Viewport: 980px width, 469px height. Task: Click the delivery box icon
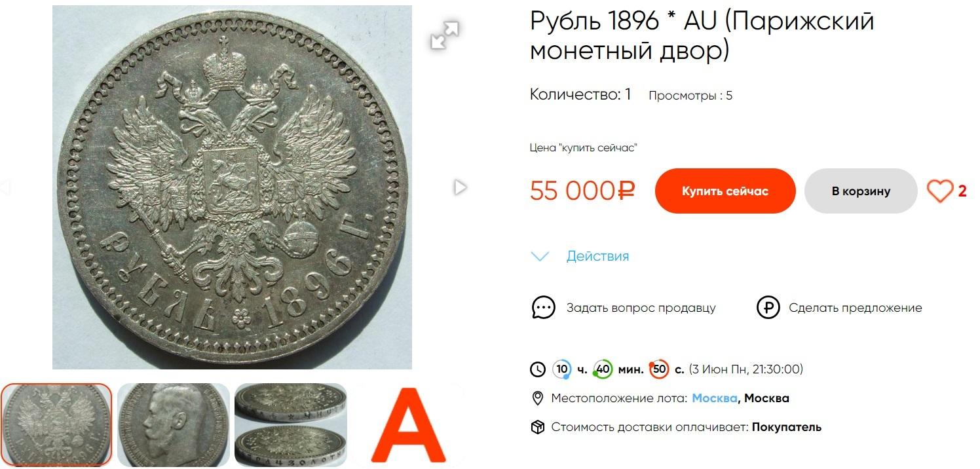537,427
